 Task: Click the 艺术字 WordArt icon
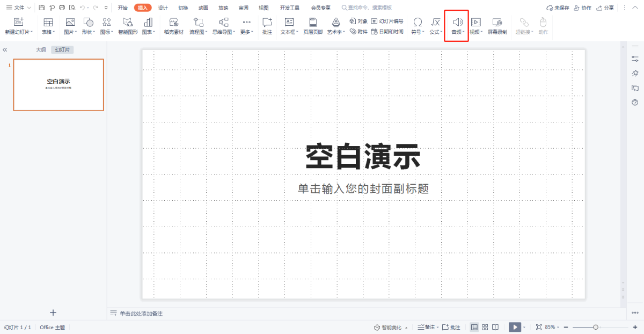336,22
